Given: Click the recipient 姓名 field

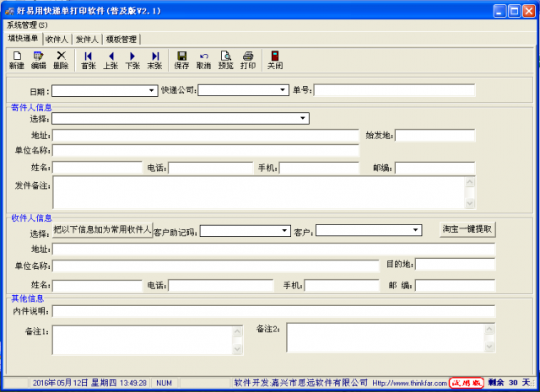Looking at the screenshot, I should 97,285.
